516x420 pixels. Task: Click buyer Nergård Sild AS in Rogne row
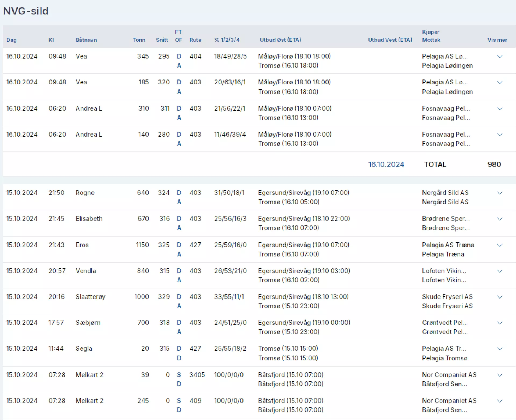[x=445, y=193]
